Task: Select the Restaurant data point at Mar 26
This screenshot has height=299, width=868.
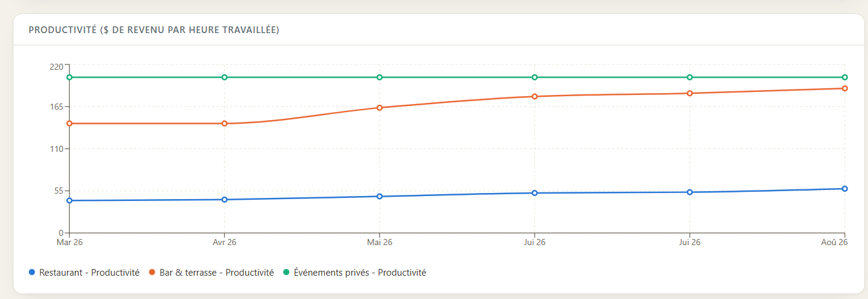Action: coord(69,200)
